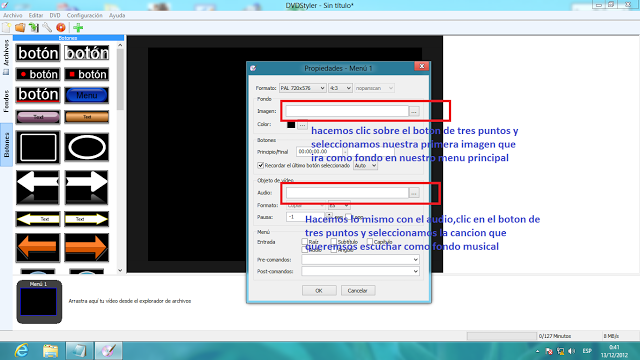
Task: Burn the DVD with the red disc icon
Action: click(60, 27)
